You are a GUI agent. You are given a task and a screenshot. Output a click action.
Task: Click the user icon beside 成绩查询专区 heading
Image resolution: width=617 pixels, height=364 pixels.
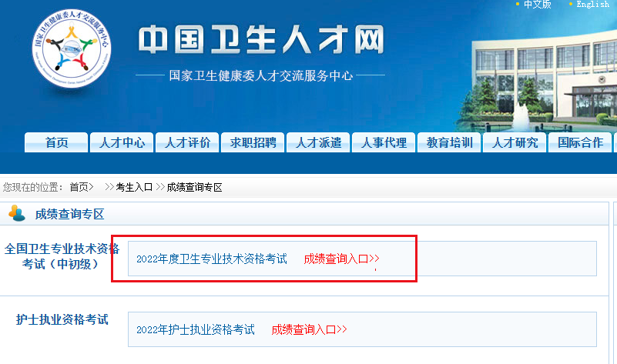click(16, 213)
